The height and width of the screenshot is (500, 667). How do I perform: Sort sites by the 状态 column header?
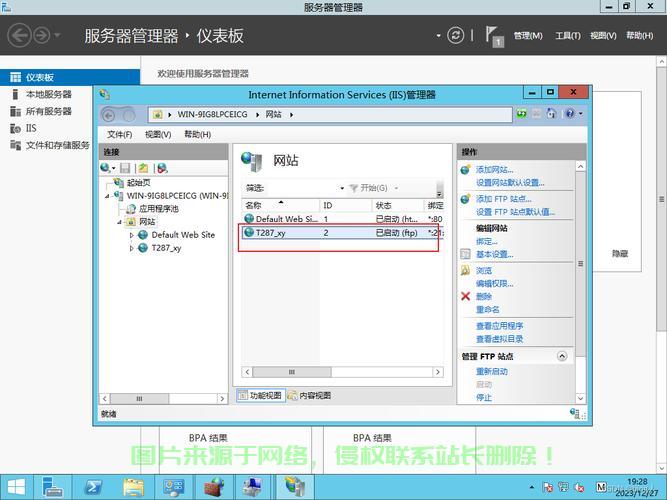[x=398, y=205]
